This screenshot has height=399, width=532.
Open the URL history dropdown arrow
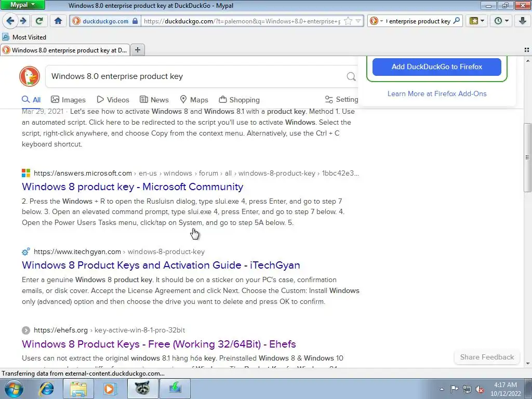click(358, 21)
